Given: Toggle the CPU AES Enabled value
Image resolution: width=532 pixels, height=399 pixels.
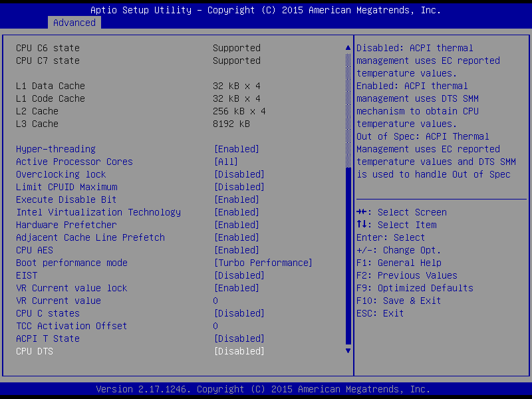Looking at the screenshot, I should [237, 250].
